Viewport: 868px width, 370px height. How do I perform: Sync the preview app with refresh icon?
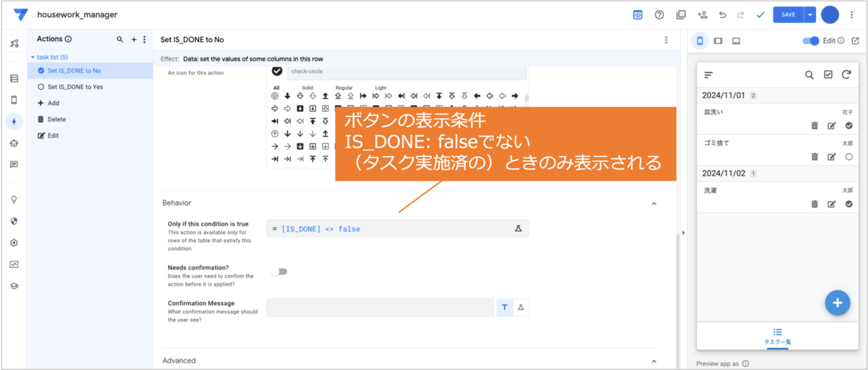click(x=846, y=74)
